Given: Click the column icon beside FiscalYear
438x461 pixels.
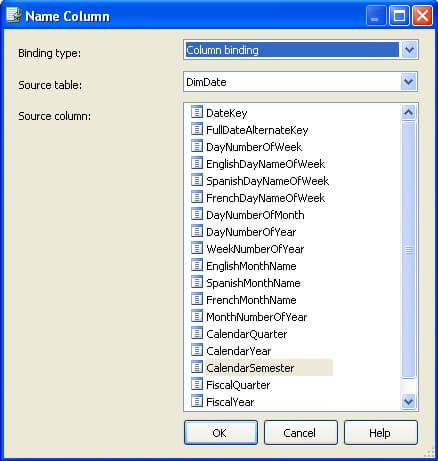Looking at the screenshot, I should pyautogui.click(x=197, y=401).
